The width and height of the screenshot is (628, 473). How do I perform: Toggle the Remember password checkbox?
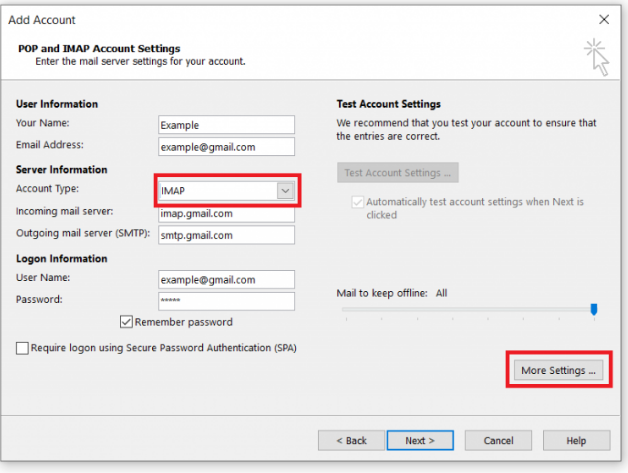(x=126, y=322)
